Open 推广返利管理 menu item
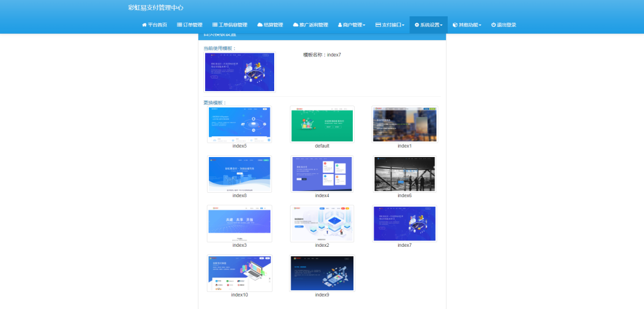Image resolution: width=644 pixels, height=309 pixels. [311, 25]
